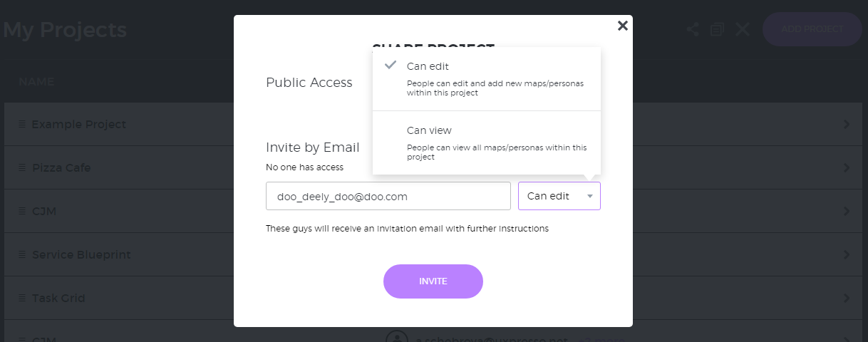
Task: Click the X delete icon in header
Action: [x=742, y=29]
